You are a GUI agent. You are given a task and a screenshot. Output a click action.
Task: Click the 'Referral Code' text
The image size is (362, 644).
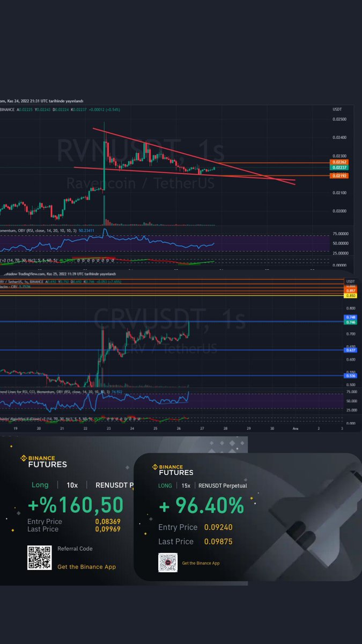click(75, 548)
